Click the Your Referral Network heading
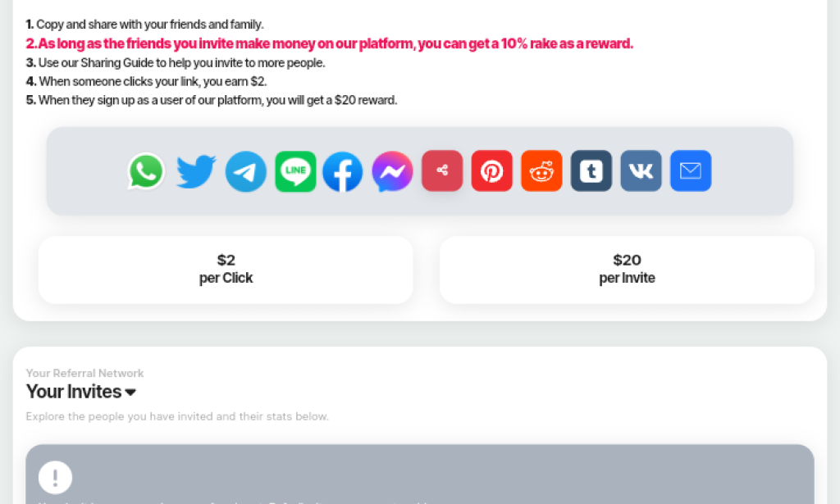This screenshot has width=840, height=504. click(x=84, y=373)
